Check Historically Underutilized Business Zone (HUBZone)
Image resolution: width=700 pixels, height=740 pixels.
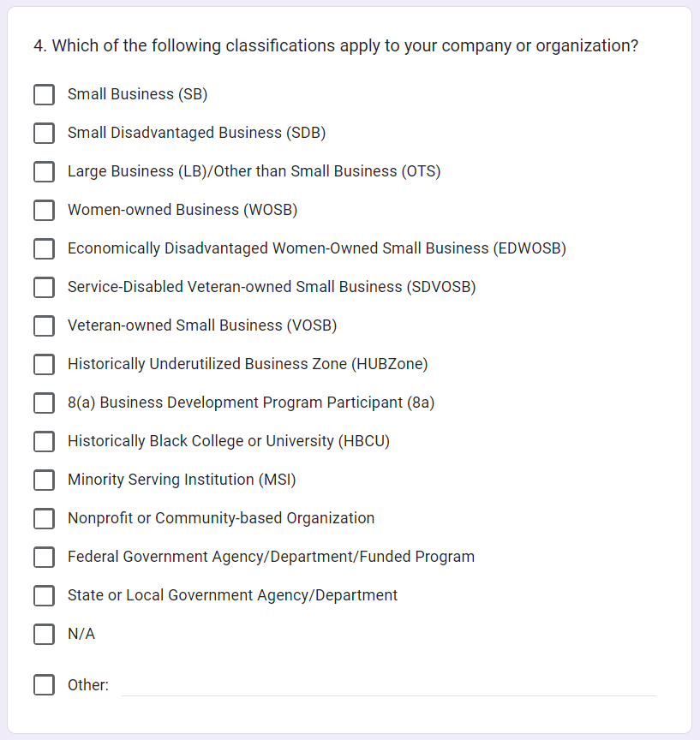[x=44, y=364]
